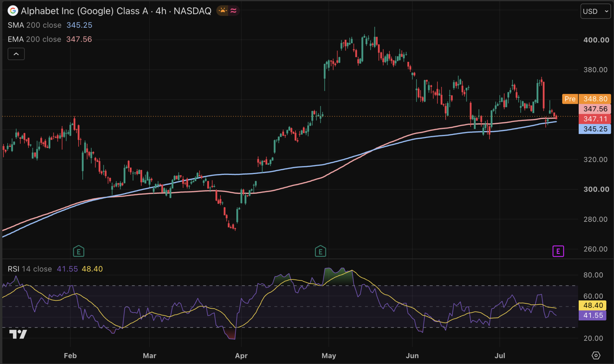
Task: Click the EMA value 347.56 in legend
Action: 79,39
